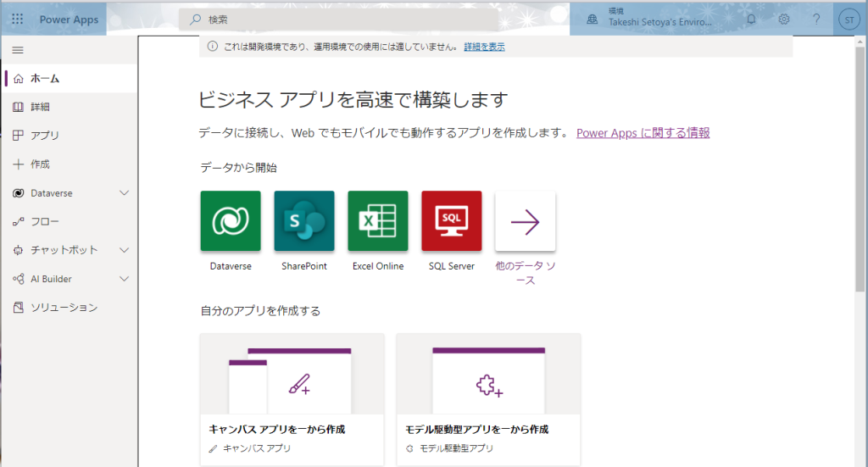Image resolution: width=868 pixels, height=467 pixels.
Task: Click the キャンバス アプリを一から作成 card thumbnail
Action: click(x=292, y=374)
